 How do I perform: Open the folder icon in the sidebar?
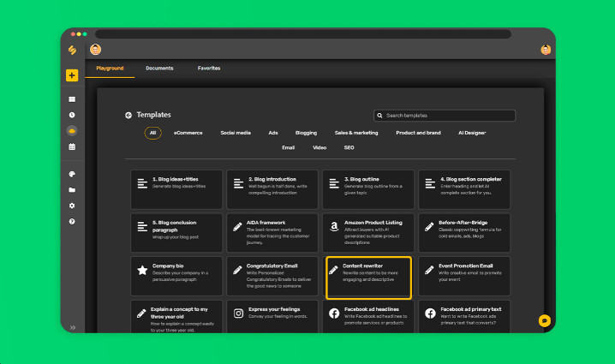coord(72,190)
